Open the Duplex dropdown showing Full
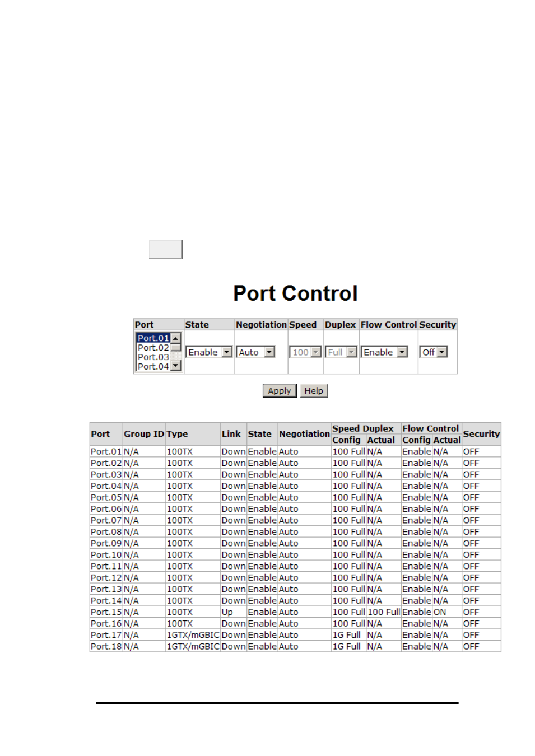The height and width of the screenshot is (756, 535). (341, 352)
